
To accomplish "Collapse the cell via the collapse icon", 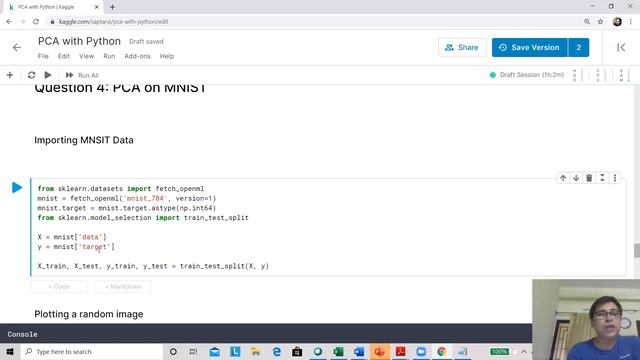I will point(602,178).
